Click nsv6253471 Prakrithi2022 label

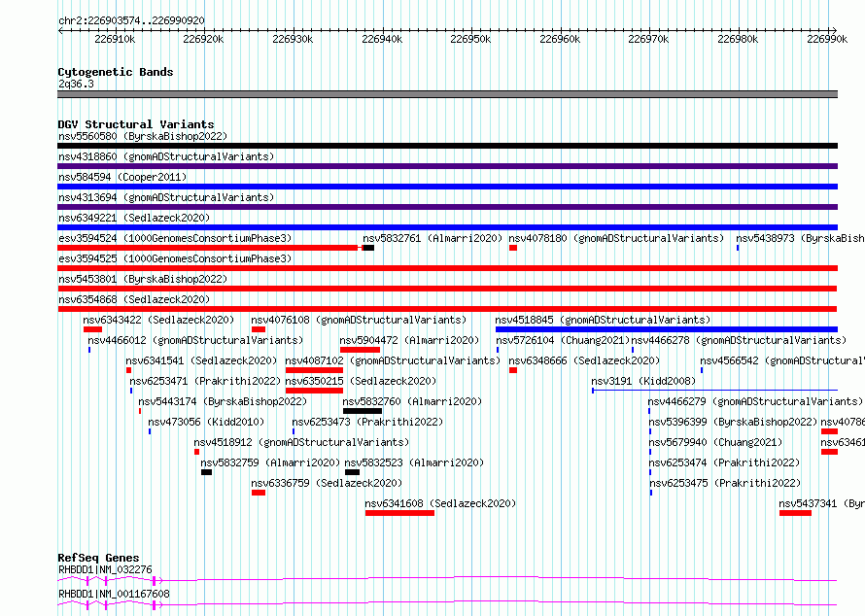(205, 381)
